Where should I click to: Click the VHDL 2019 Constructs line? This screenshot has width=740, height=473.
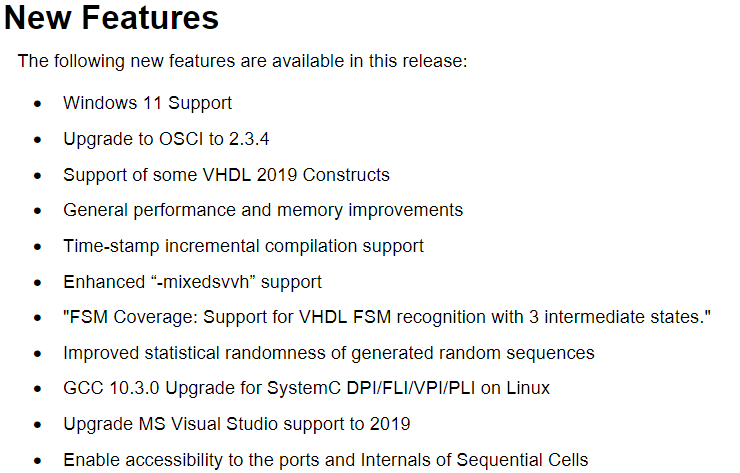pyautogui.click(x=227, y=175)
